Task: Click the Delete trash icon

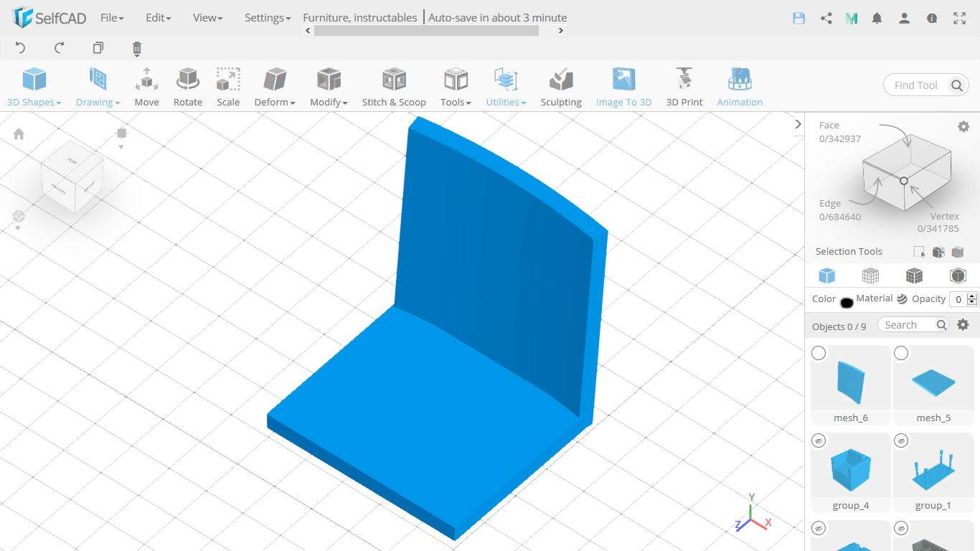Action: [x=137, y=48]
